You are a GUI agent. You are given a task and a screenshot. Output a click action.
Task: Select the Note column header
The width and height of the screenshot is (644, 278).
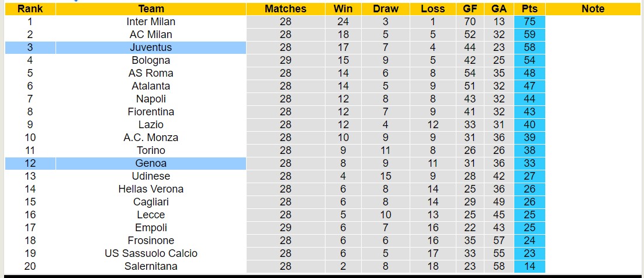point(593,9)
